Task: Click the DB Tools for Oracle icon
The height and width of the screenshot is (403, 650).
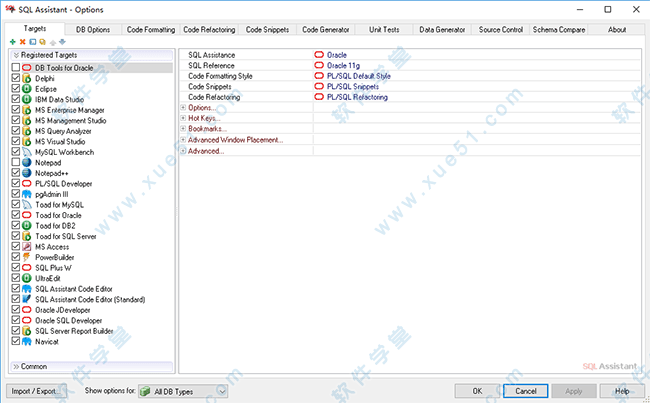Action: coord(27,68)
